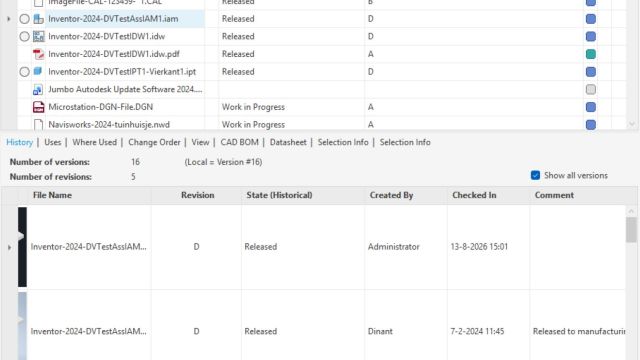
Task: Expand the Inventor-2024-DVTestAssIAM1.iam row in file list
Action: pos(9,19)
